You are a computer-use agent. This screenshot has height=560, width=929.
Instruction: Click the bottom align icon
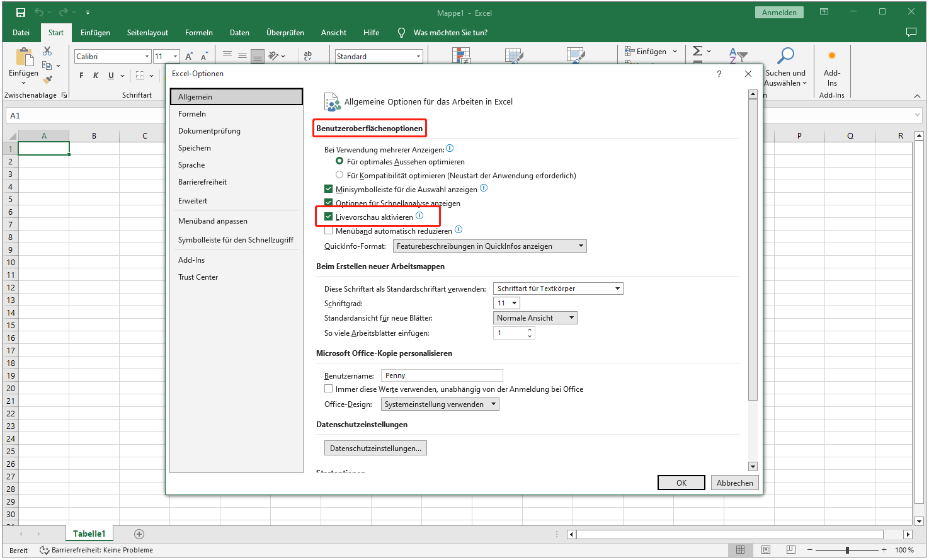click(x=257, y=57)
